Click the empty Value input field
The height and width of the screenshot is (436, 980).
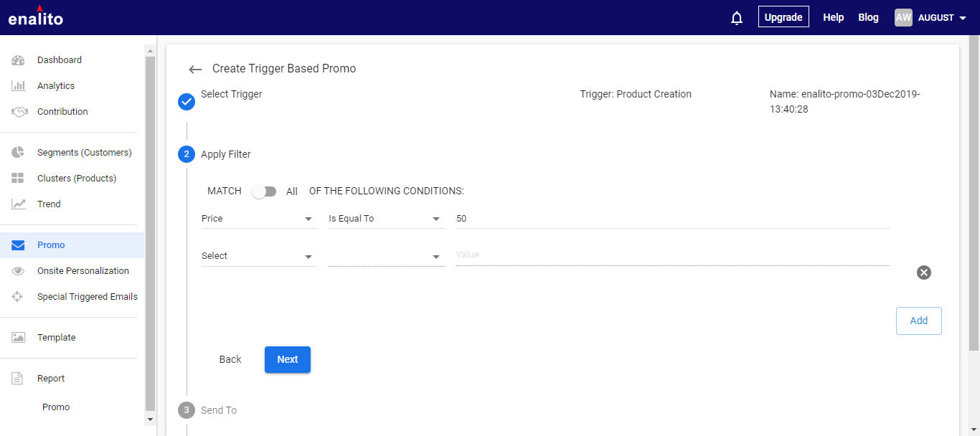tap(673, 255)
